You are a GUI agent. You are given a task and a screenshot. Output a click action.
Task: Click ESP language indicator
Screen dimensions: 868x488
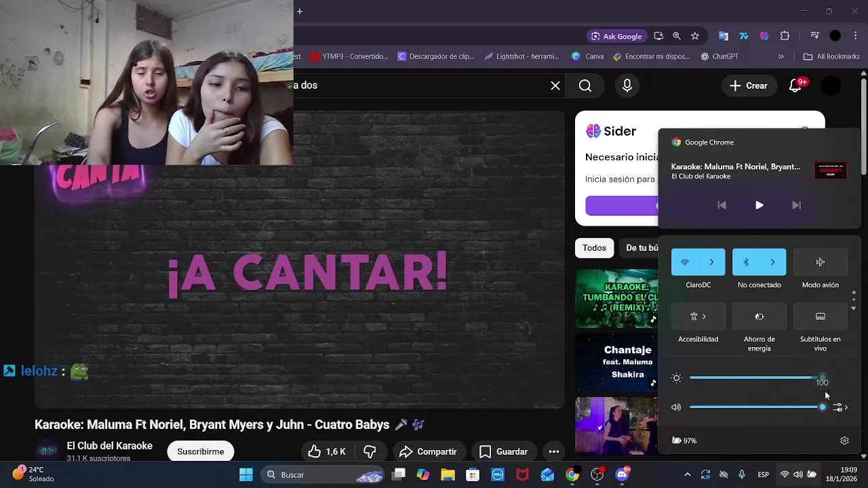[x=764, y=474]
